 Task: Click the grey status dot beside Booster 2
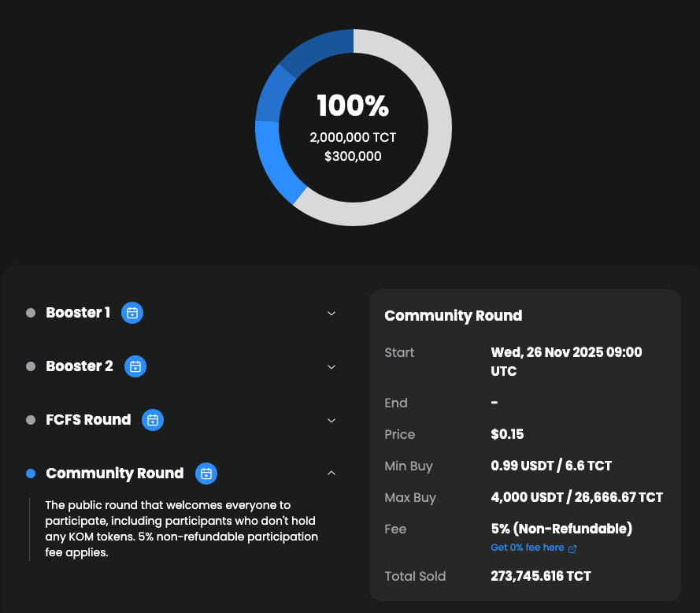[x=31, y=366]
